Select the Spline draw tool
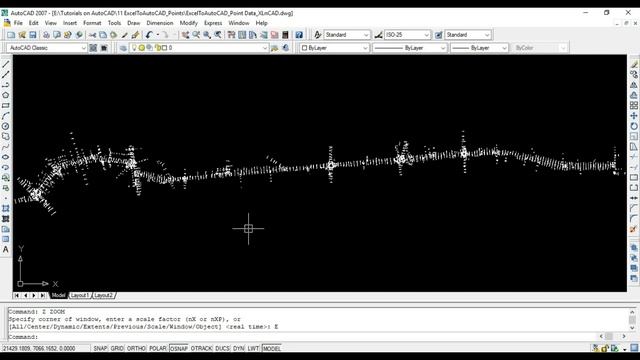This screenshot has width=640, height=360. coord(6,147)
